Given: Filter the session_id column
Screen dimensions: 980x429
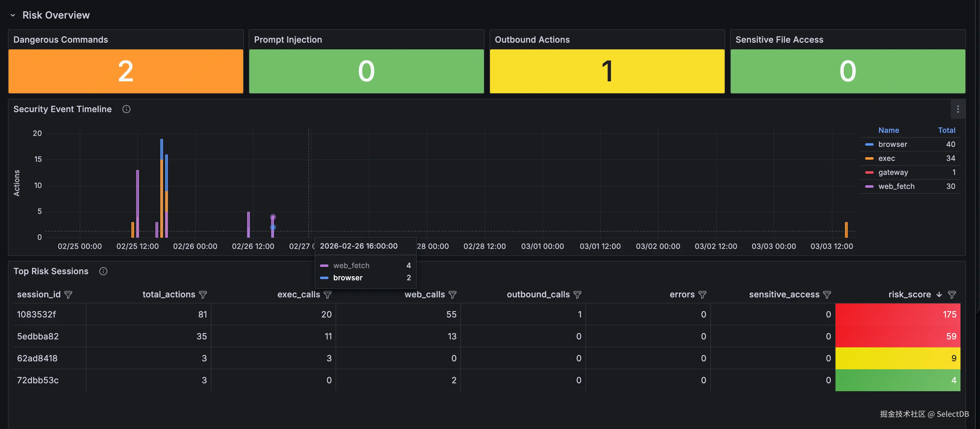Looking at the screenshot, I should 69,295.
